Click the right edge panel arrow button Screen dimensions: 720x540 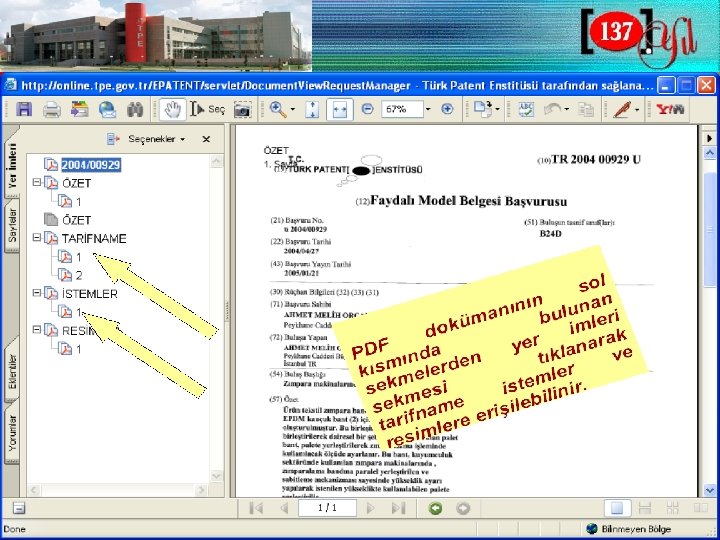click(x=709, y=138)
